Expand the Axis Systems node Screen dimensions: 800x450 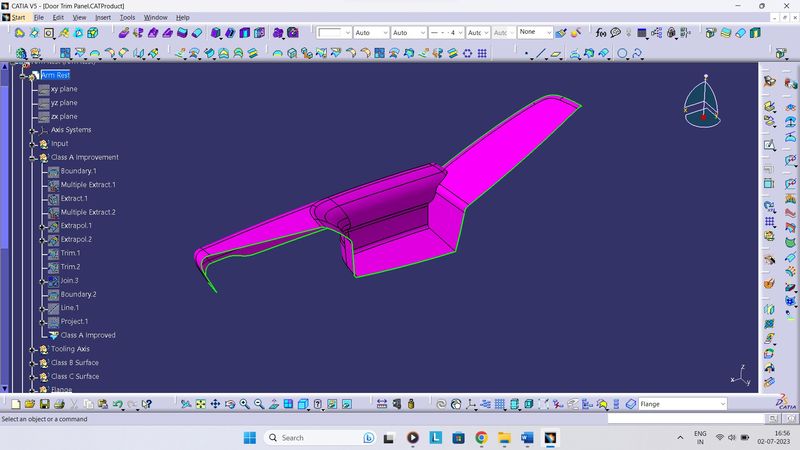pyautogui.click(x=33, y=131)
